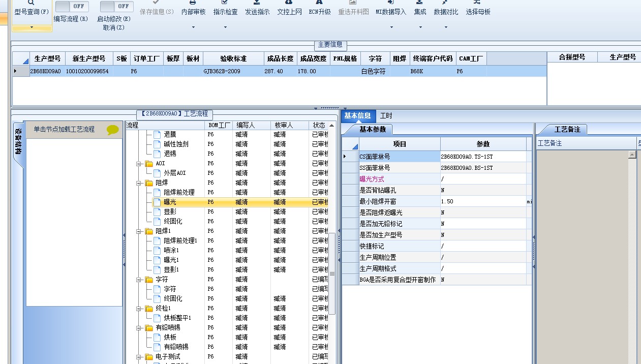641x364 pixels.
Task: Collapse the 阻焊 folder node
Action: pos(139,183)
